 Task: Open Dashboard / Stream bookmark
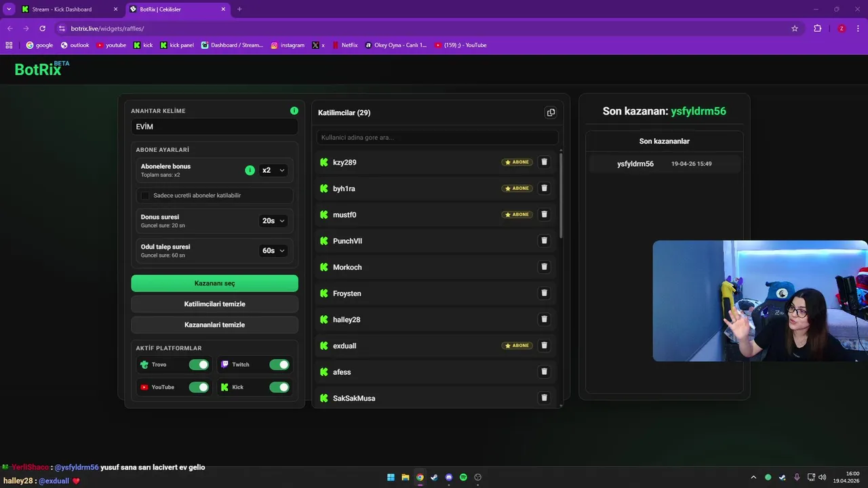(232, 45)
